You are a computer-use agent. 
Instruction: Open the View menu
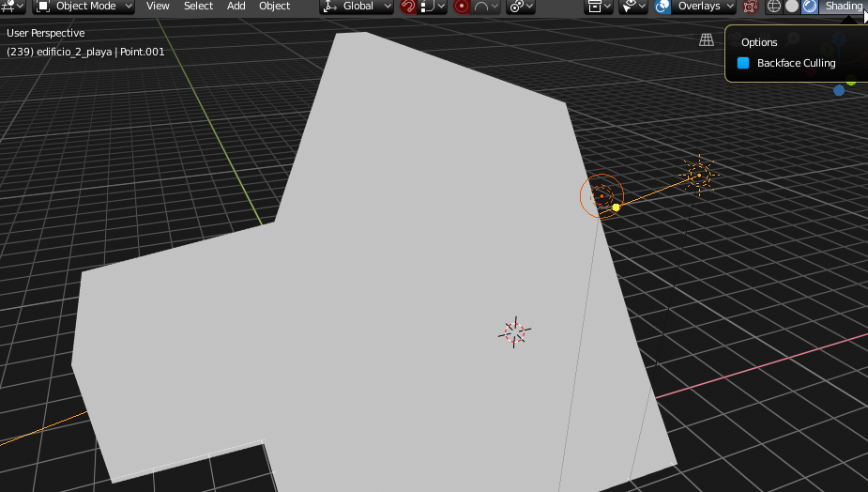click(x=158, y=6)
